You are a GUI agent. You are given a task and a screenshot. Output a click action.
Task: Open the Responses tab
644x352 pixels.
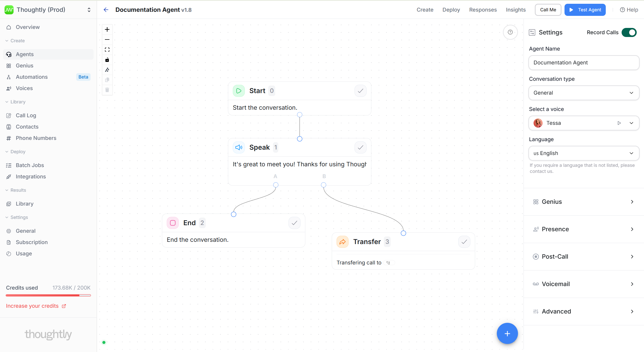[x=483, y=10]
